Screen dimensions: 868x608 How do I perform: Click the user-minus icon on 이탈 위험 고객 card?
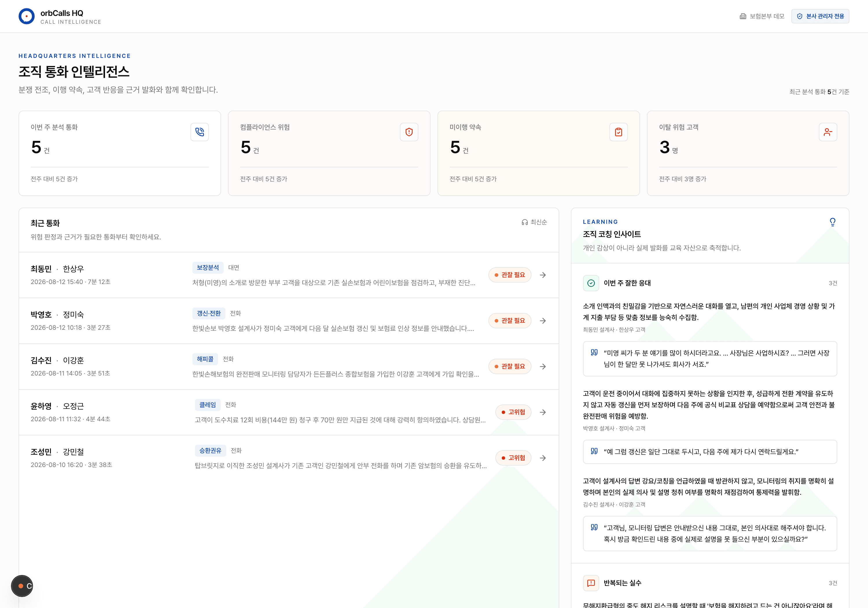(x=828, y=132)
